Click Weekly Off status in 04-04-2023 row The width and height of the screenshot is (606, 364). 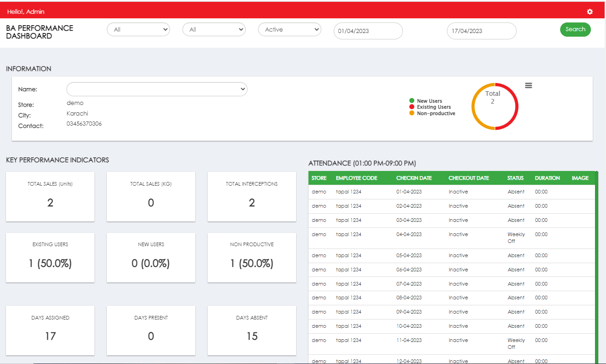coord(516,237)
